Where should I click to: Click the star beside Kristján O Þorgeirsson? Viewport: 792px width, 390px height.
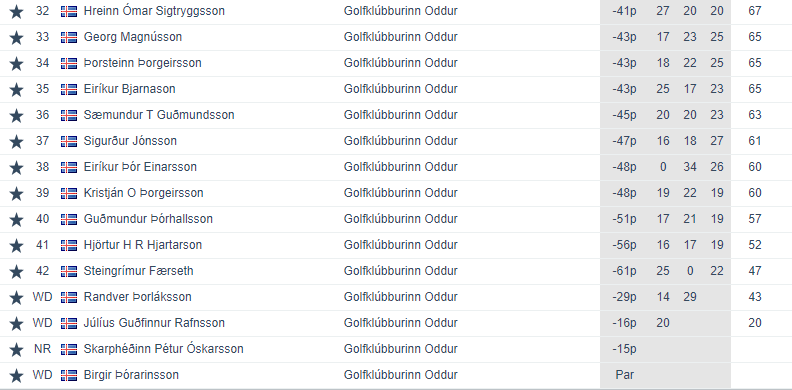(x=16, y=193)
